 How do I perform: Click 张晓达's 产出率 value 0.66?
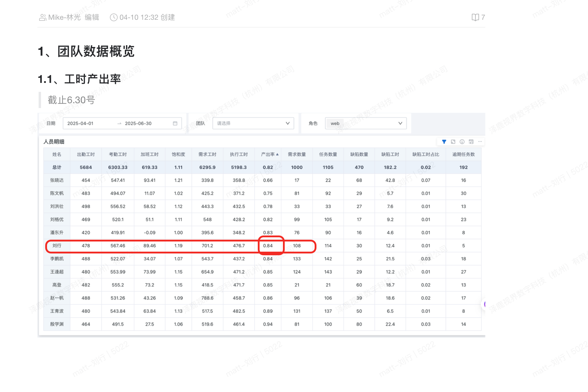tap(268, 180)
